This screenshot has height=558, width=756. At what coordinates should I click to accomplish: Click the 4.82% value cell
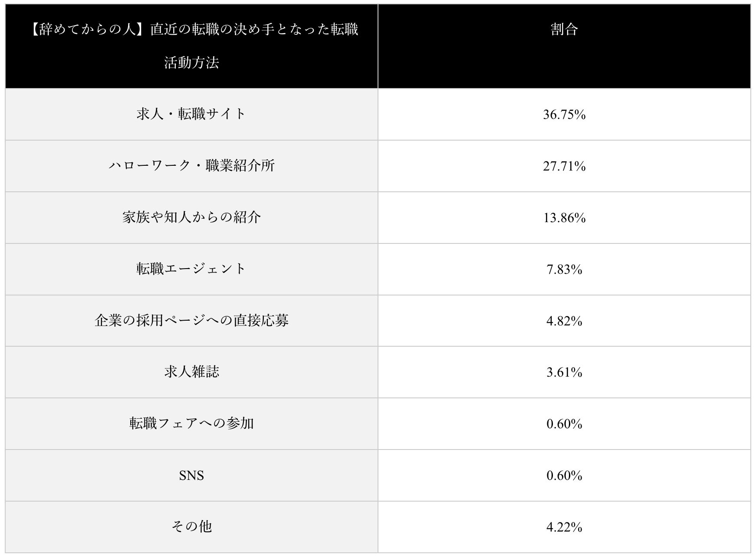point(564,321)
